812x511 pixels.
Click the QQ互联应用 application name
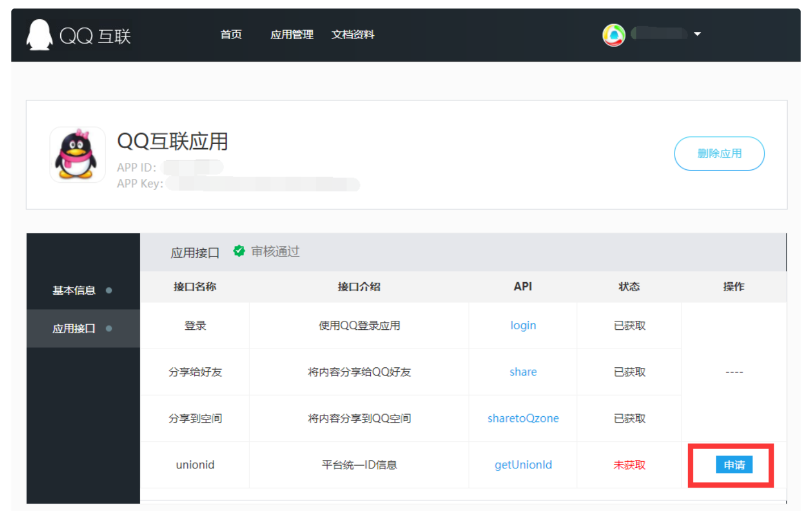tap(173, 141)
